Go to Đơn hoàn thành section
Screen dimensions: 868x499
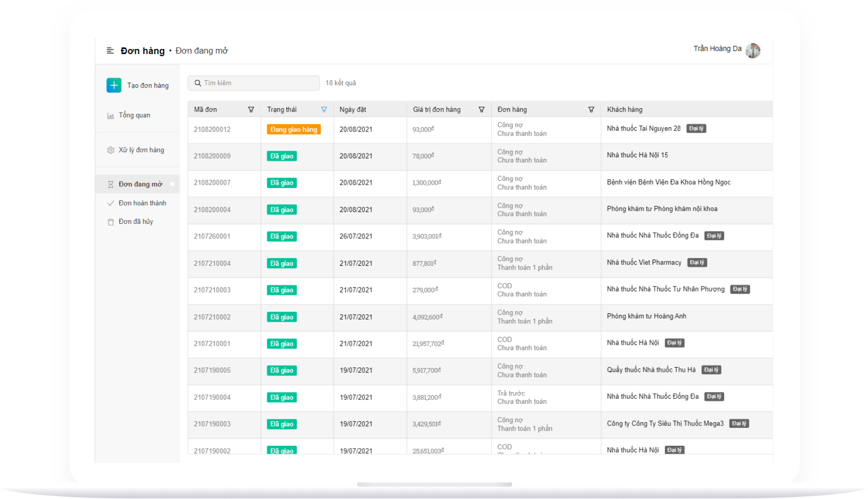[142, 203]
